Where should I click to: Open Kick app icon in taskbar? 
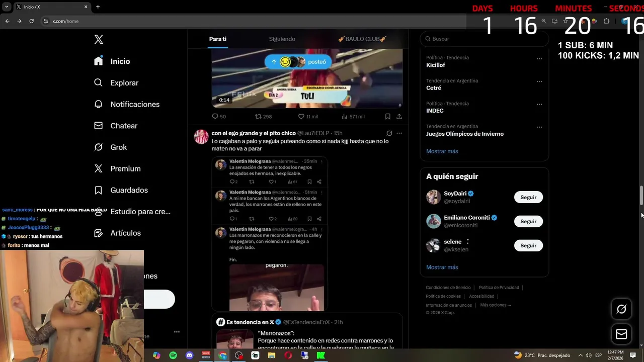320,355
